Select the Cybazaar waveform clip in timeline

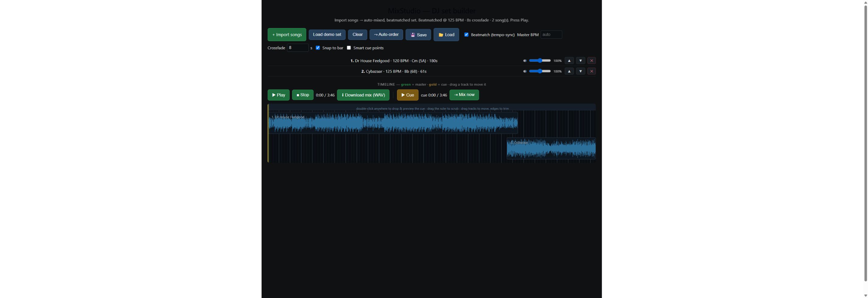(551, 148)
